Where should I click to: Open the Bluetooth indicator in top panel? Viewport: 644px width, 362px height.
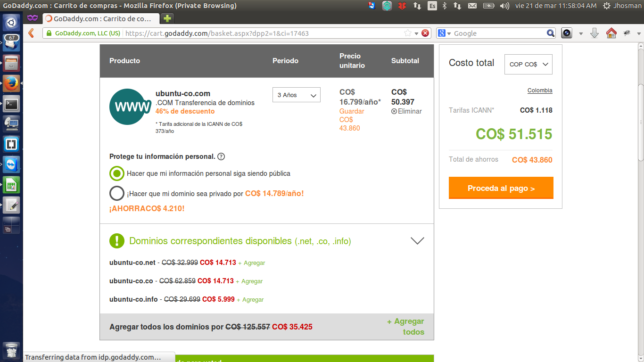pos(445,6)
